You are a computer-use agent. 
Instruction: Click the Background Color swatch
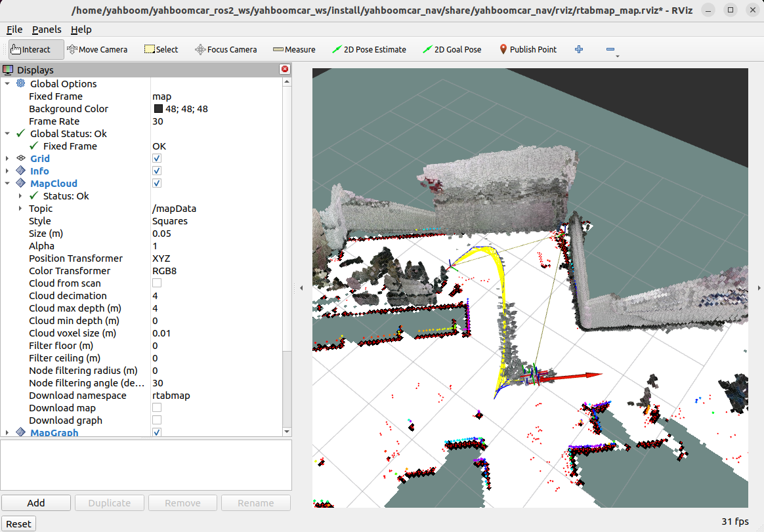click(158, 109)
